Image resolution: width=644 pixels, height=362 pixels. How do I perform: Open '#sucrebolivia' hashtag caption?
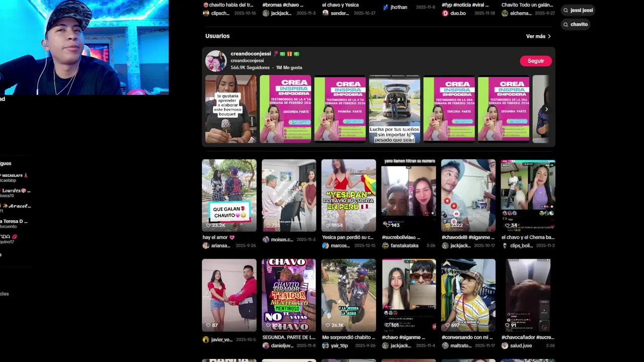[x=401, y=237]
